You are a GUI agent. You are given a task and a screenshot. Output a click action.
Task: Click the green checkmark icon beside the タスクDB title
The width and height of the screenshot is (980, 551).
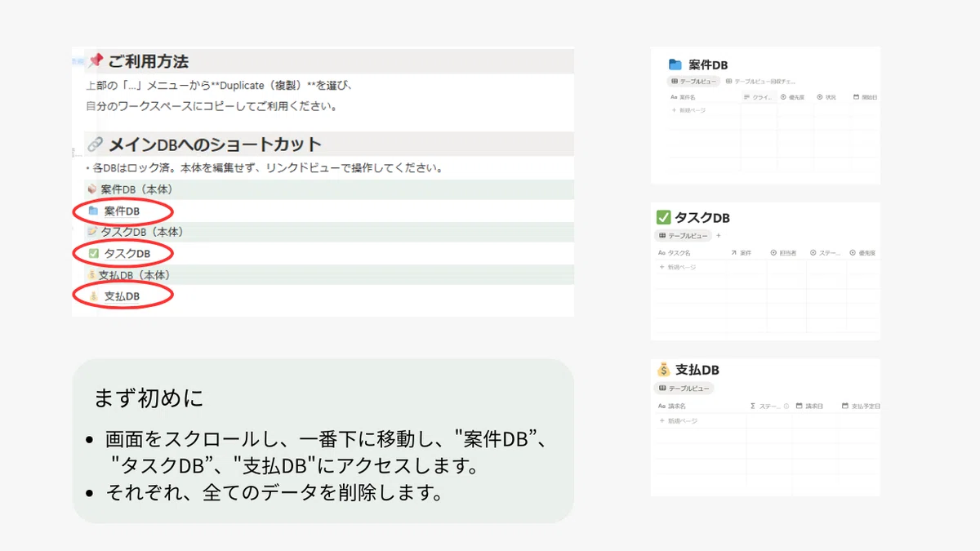(x=663, y=217)
